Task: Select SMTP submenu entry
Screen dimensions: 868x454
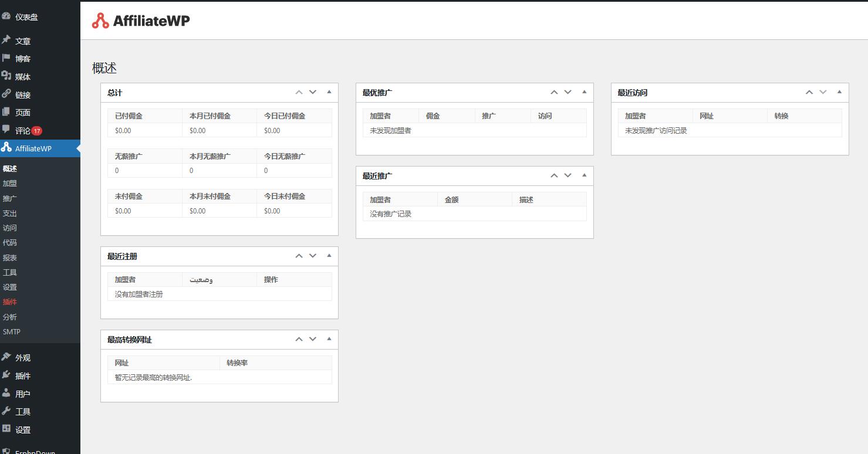Action: [12, 331]
